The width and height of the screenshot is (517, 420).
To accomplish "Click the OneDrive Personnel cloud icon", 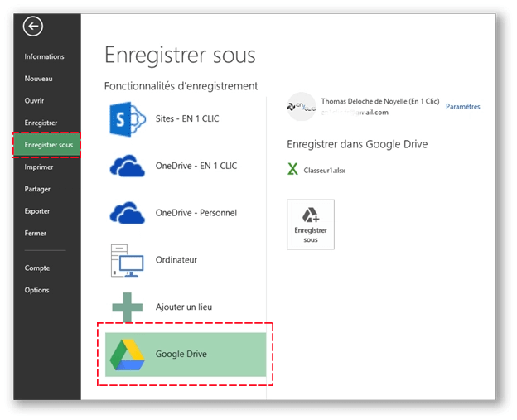I will coord(128,213).
